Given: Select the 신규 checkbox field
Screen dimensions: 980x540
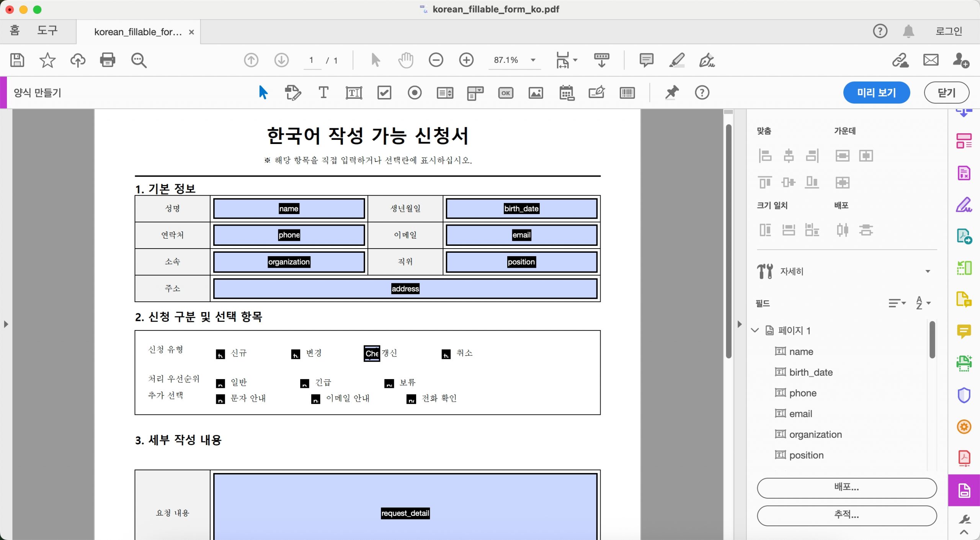Looking at the screenshot, I should pos(220,354).
